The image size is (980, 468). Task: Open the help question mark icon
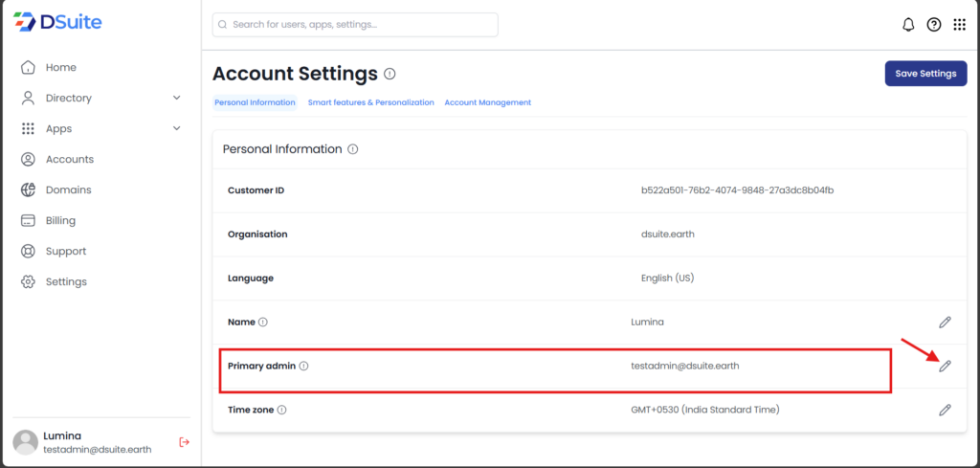(934, 25)
